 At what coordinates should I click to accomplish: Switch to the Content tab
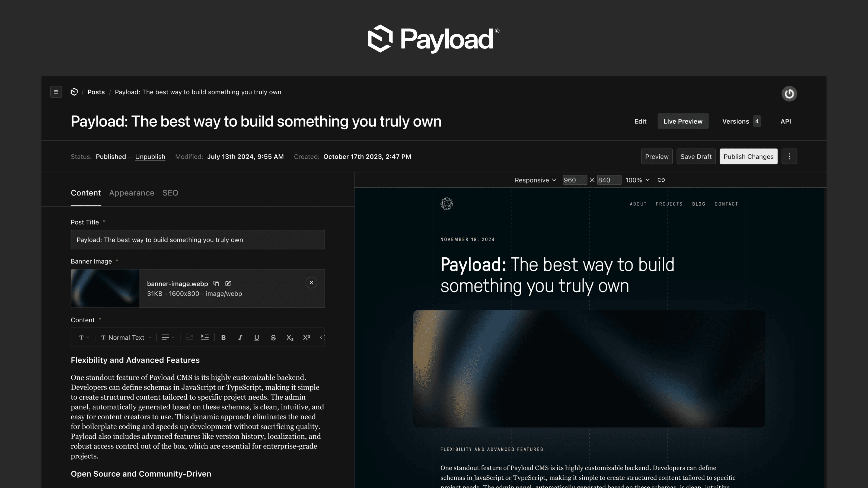(x=86, y=193)
